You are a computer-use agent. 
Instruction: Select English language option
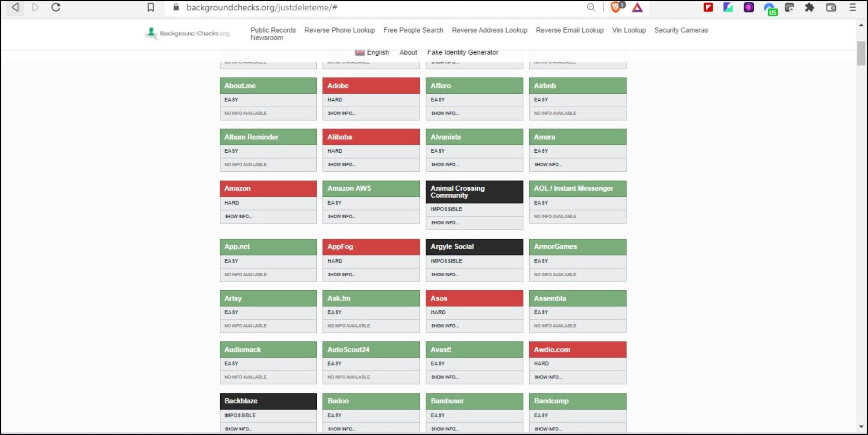pyautogui.click(x=378, y=52)
